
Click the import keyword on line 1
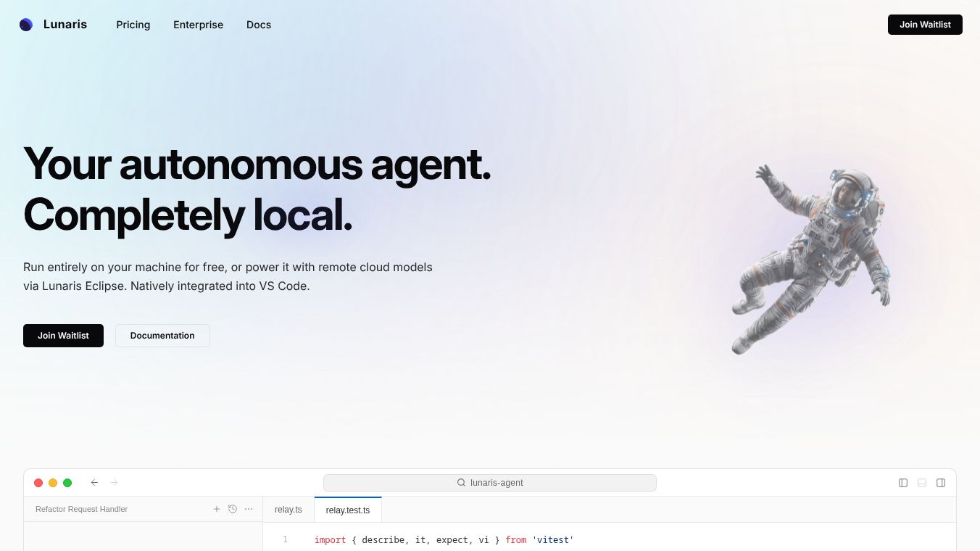click(330, 540)
